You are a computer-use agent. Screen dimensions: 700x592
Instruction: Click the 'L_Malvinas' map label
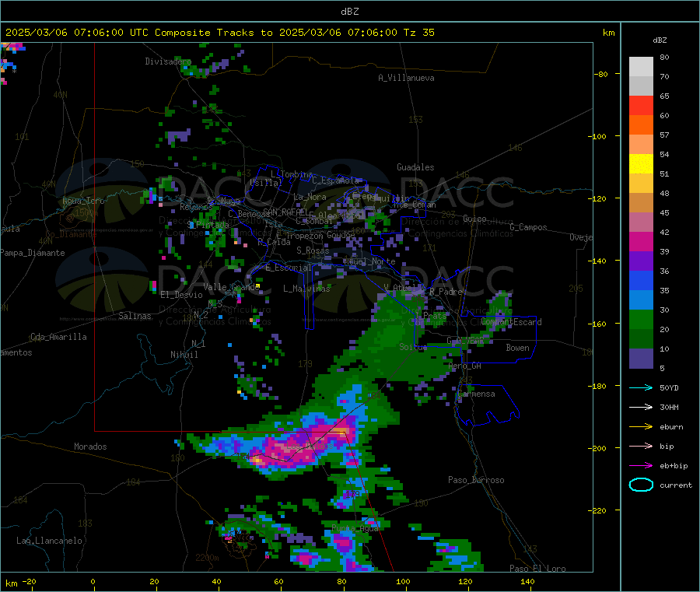[306, 289]
